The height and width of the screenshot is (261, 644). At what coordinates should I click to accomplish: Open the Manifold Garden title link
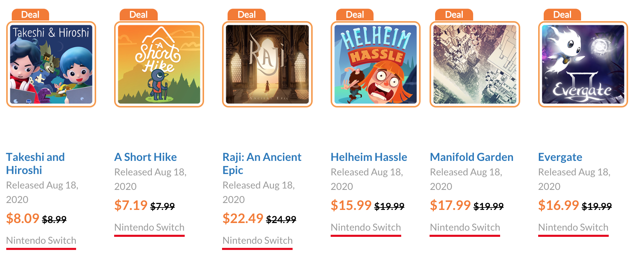[472, 157]
